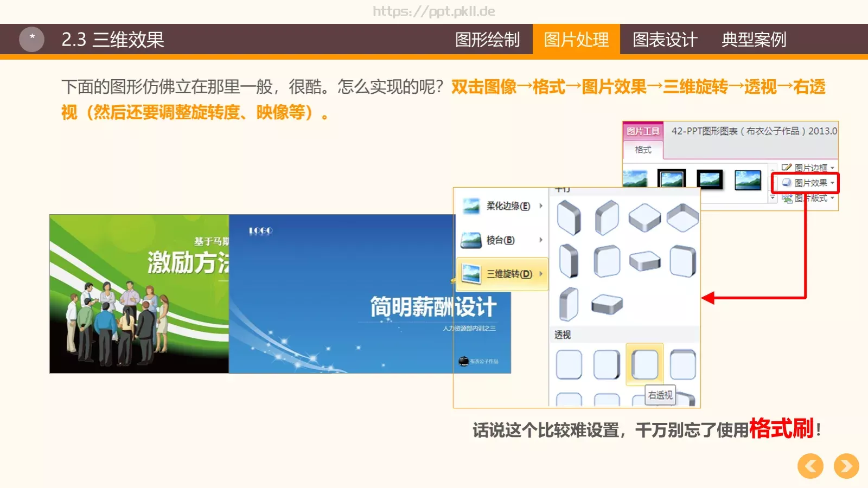
Task: Go to next slide with right arrow
Action: point(846,466)
